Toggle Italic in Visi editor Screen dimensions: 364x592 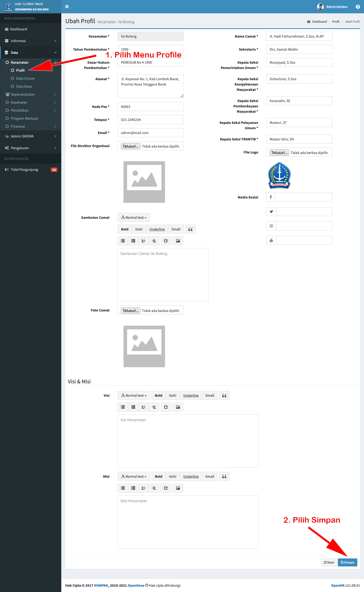(x=173, y=395)
